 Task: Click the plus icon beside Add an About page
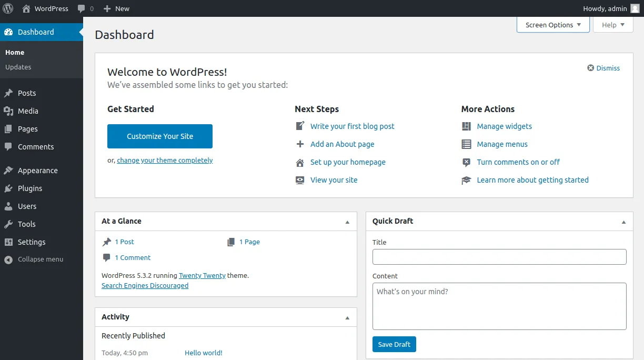(300, 144)
